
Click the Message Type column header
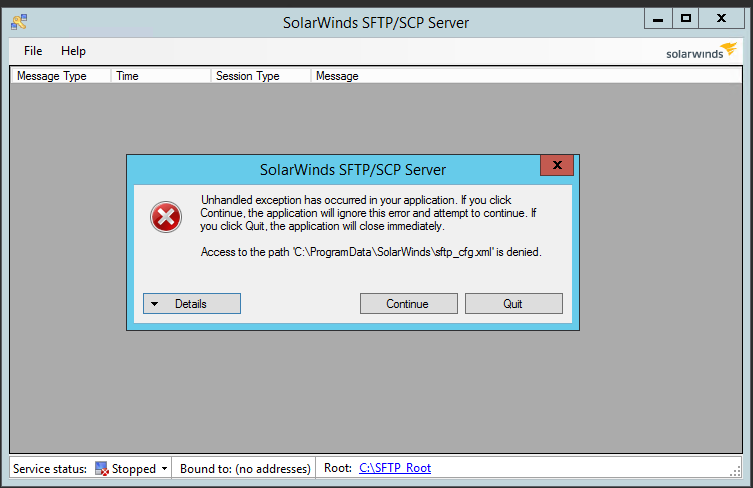pos(61,76)
